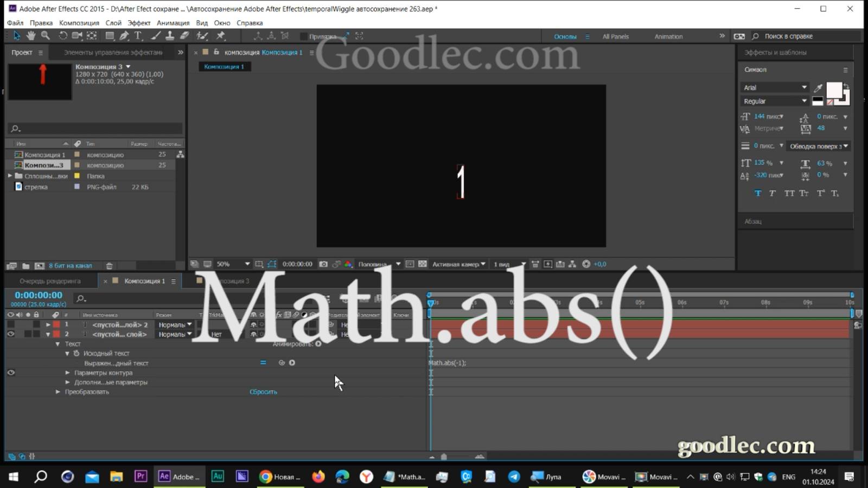Screen dimensions: 868x488
Task: Enable All Caps text style
Action: [x=789, y=193]
